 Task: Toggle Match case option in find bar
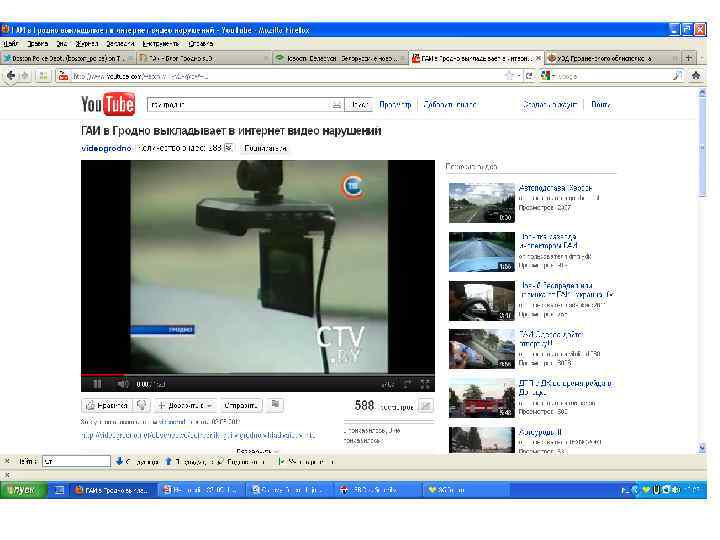(x=307, y=461)
